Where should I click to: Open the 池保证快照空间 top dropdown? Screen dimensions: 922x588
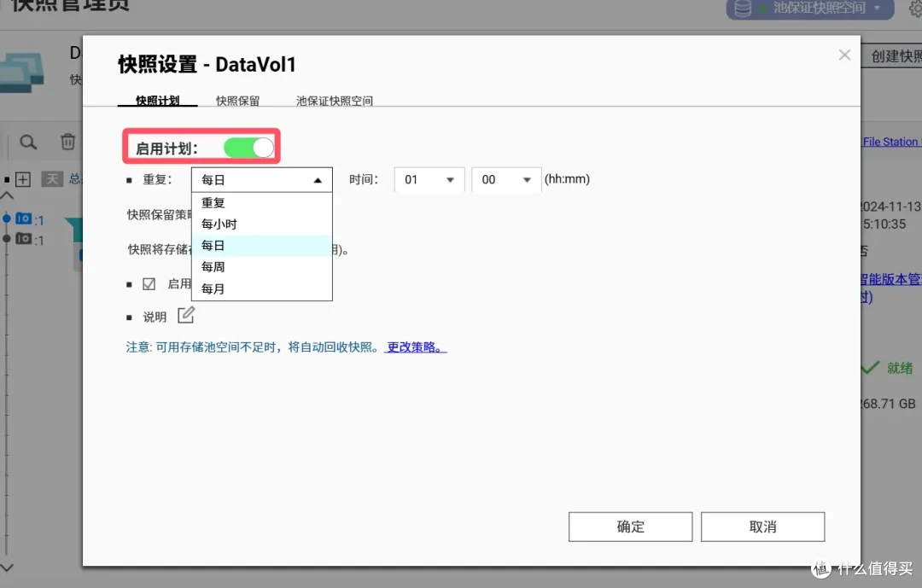point(809,9)
